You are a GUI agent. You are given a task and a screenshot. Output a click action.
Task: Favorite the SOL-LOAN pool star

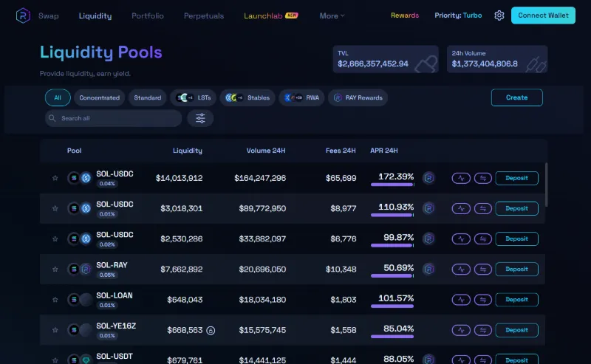55,300
